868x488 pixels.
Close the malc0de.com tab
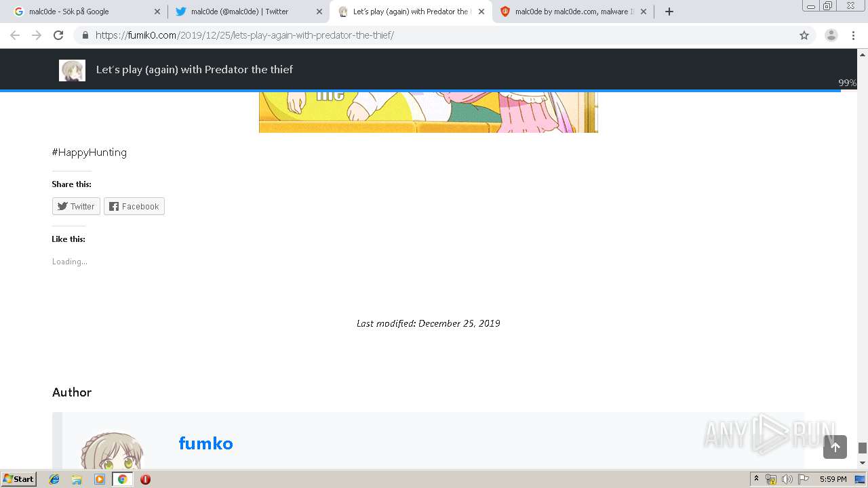644,12
